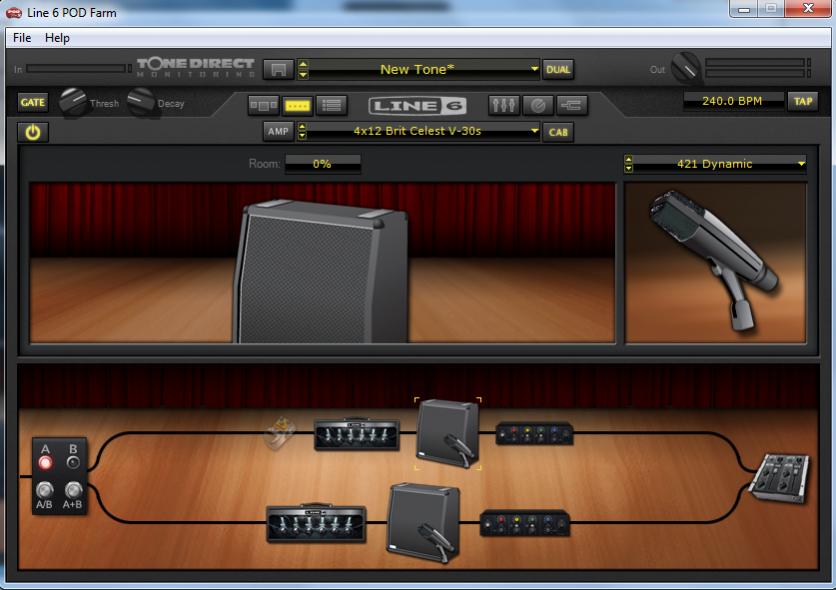Select input A on the A/B box
836x590 pixels.
point(45,462)
